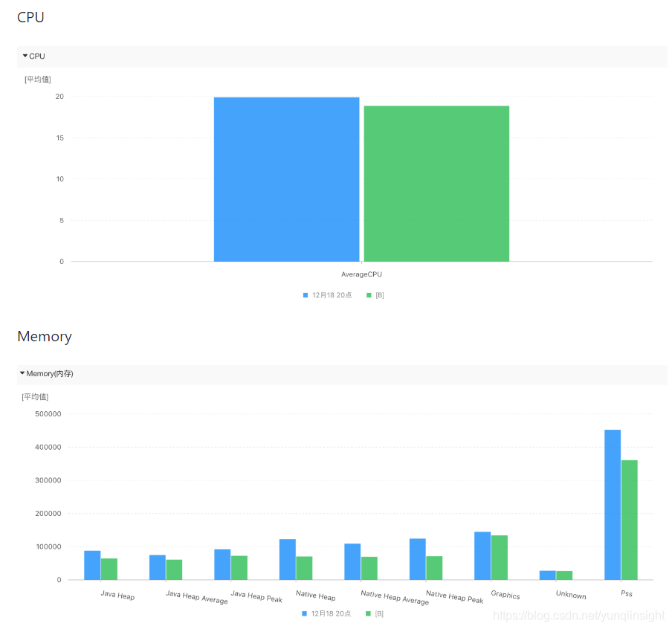Viewport: 672px width, 629px height.
Task: Collapse the Memory(内存) section triangle
Action: [x=22, y=373]
